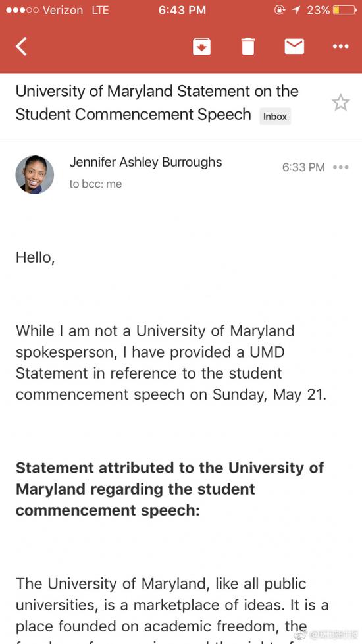The width and height of the screenshot is (362, 644).
Task: Tap sender profile photo
Action: (x=34, y=174)
